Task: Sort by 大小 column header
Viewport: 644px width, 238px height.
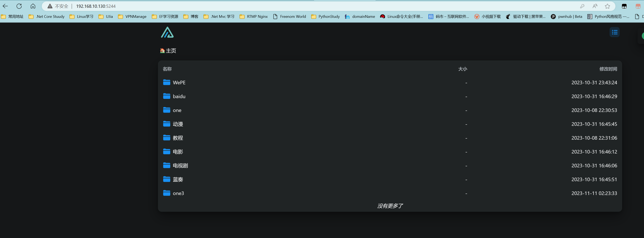Action: tap(463, 69)
